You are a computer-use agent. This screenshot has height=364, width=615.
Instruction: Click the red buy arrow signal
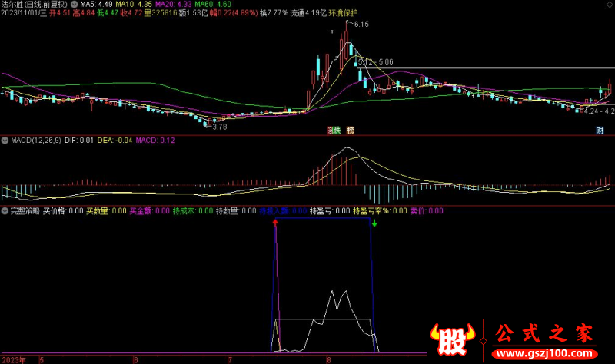(x=275, y=223)
